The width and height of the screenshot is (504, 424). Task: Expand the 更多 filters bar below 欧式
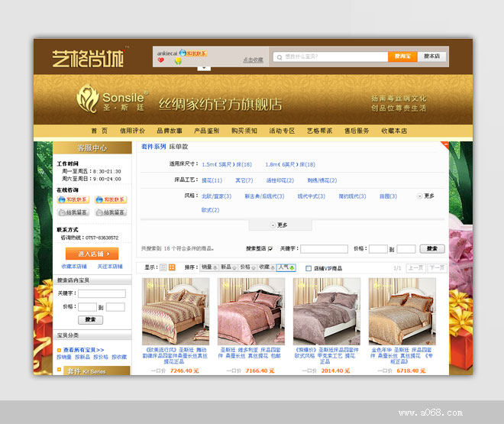(x=280, y=225)
